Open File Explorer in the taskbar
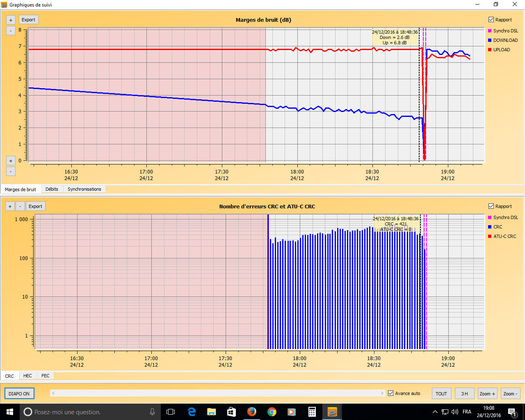525x420 pixels. tap(212, 412)
